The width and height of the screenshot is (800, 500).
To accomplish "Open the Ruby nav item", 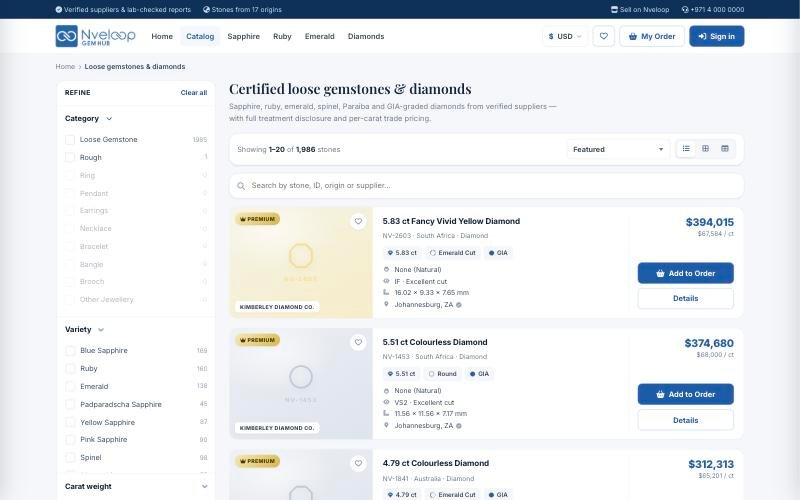I will pos(282,36).
